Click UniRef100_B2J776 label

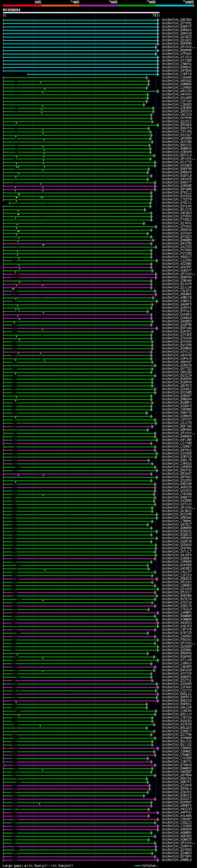[176, 162]
